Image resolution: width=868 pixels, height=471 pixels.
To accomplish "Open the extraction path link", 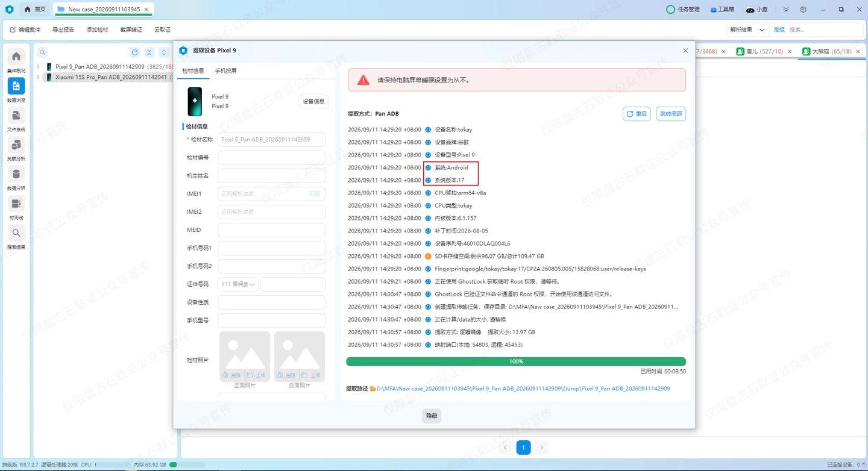I will (523, 388).
